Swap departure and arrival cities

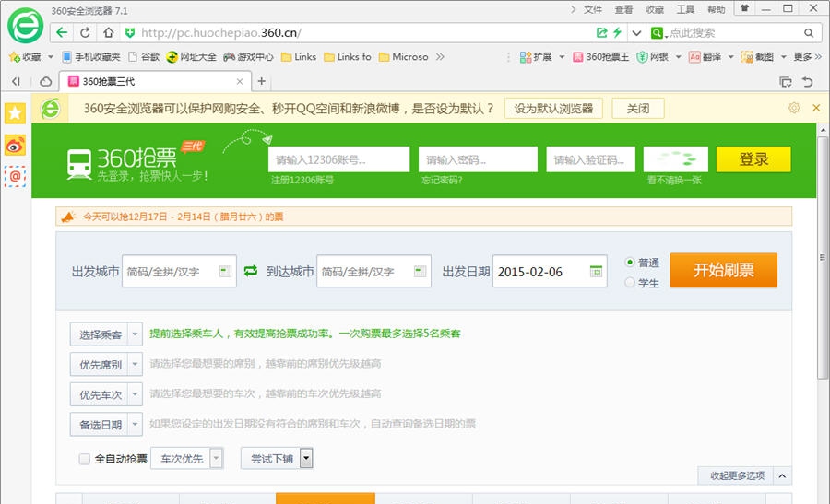tap(251, 271)
